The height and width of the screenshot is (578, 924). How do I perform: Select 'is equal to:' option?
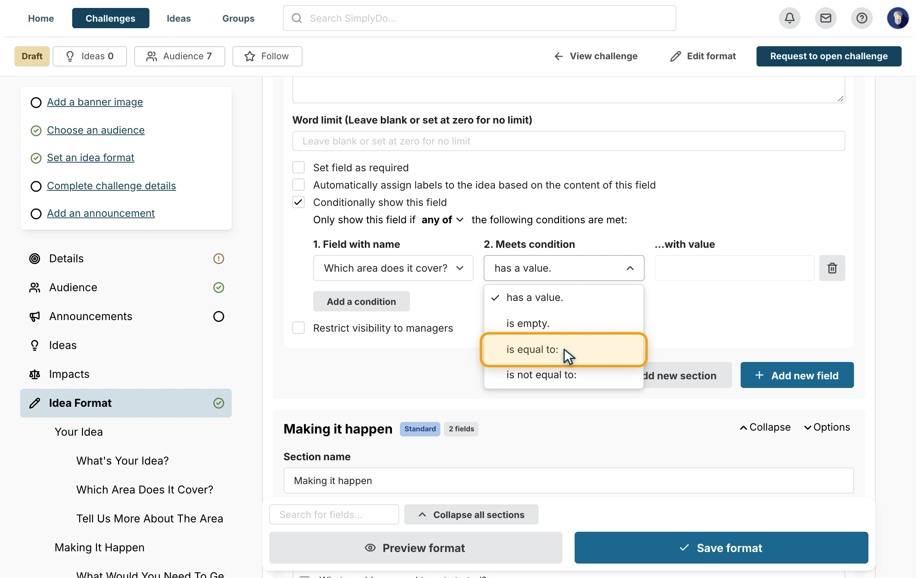(563, 349)
